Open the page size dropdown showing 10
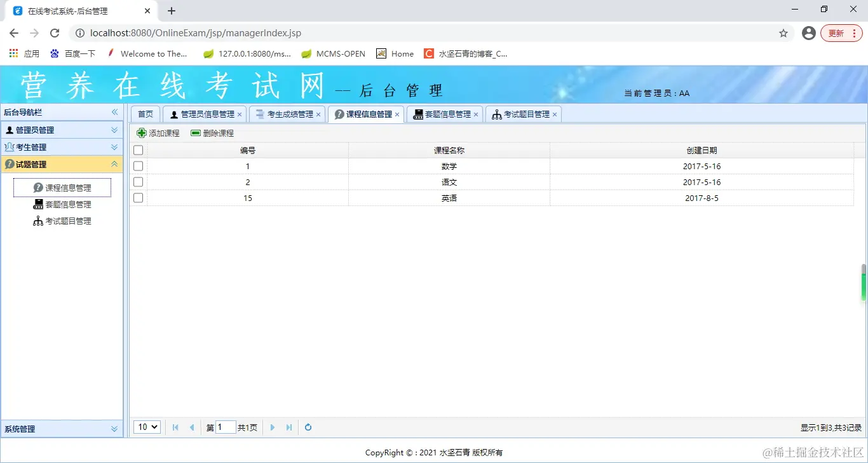 (146, 427)
